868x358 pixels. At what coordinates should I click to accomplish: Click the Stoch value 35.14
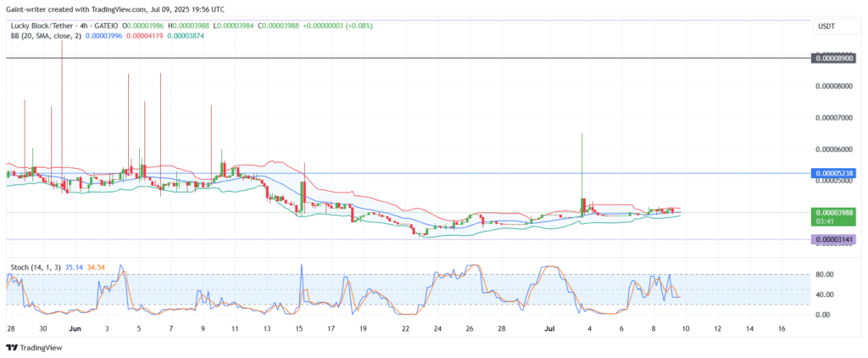coord(74,267)
